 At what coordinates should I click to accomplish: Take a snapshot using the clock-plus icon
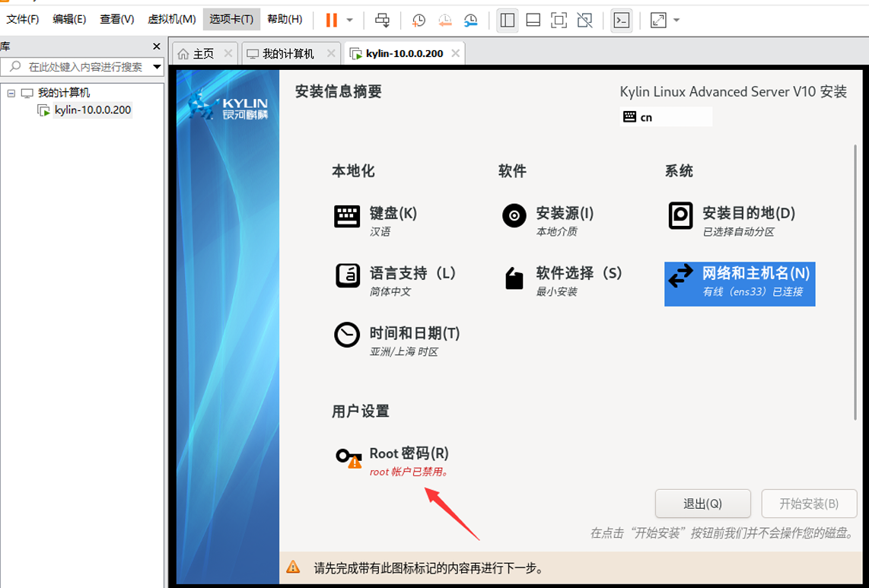pos(419,21)
